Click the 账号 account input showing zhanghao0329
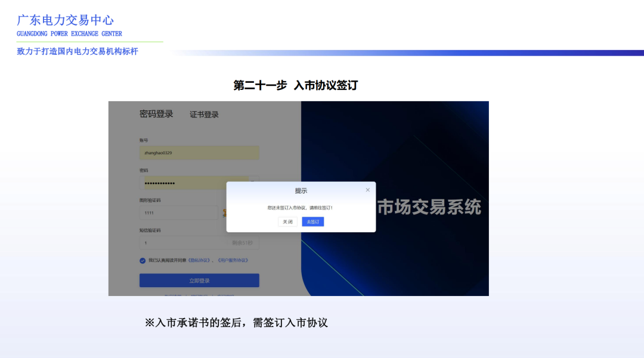 pyautogui.click(x=199, y=152)
